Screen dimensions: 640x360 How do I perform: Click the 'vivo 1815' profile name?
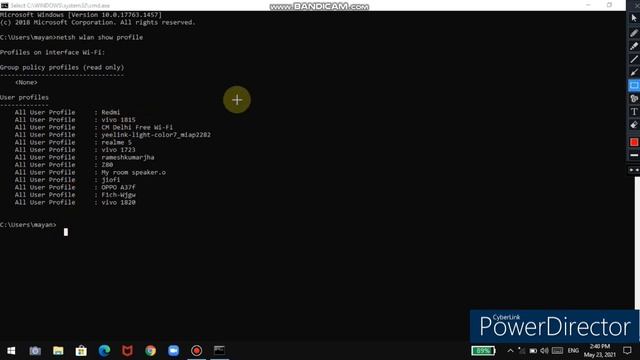click(x=118, y=120)
